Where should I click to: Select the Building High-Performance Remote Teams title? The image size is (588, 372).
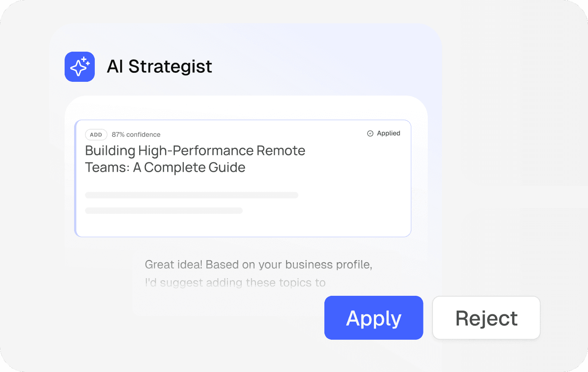click(195, 159)
